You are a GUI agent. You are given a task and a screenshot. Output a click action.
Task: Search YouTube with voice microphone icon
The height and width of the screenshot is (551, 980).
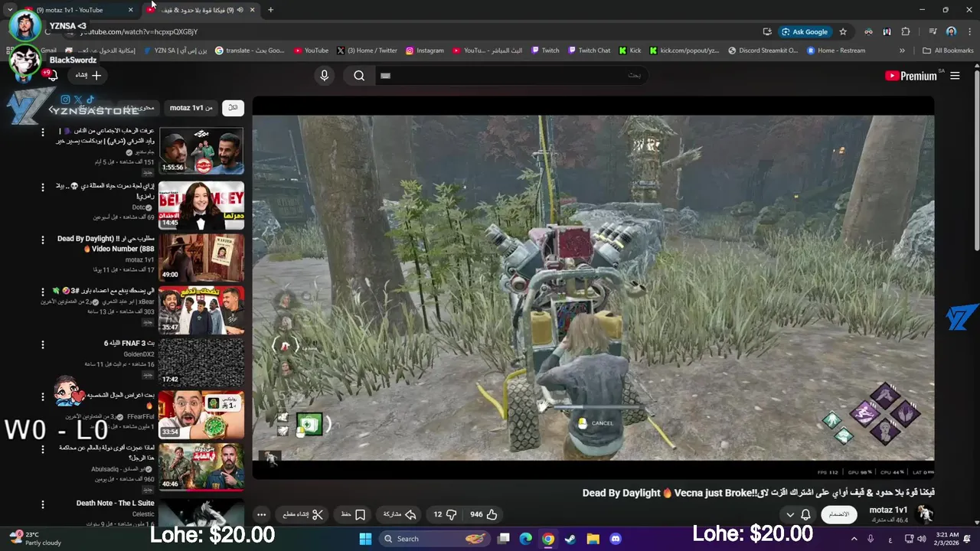point(325,75)
